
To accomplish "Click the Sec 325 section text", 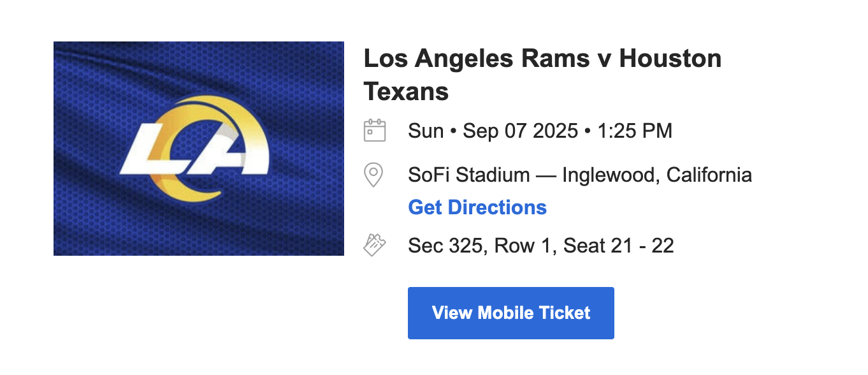I will (x=444, y=246).
